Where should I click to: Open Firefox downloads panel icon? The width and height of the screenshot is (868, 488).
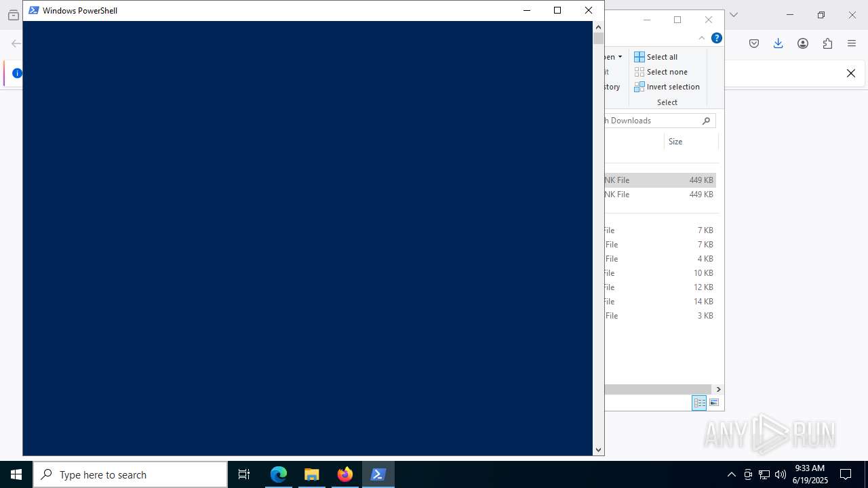(x=778, y=43)
